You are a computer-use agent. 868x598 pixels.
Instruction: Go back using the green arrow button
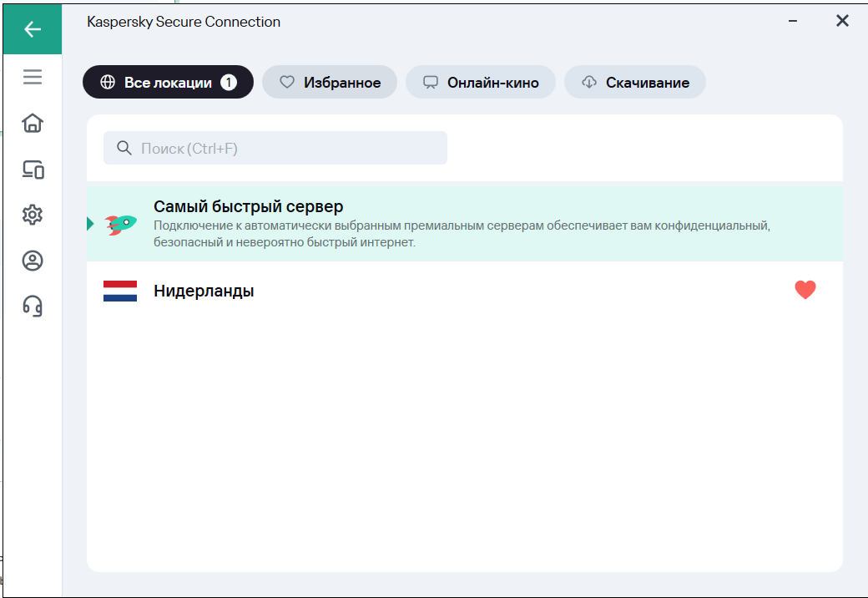[x=32, y=28]
